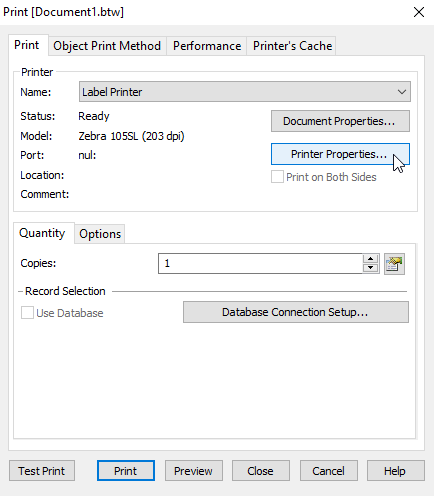Toggle Print on Both Sides checkbox
434x496 pixels.
277,177
